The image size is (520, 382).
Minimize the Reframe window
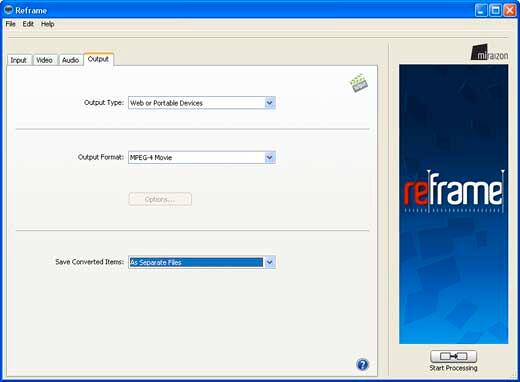481,10
